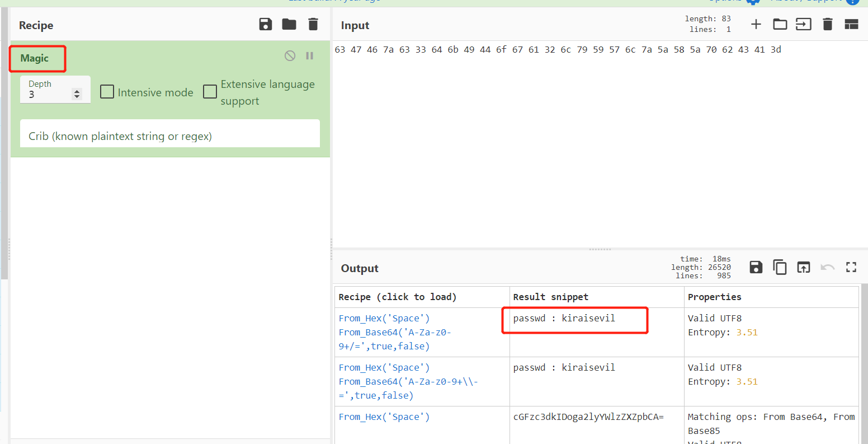Image resolution: width=868 pixels, height=444 pixels.
Task: Load a saved recipe via folder icon
Action: click(x=289, y=24)
